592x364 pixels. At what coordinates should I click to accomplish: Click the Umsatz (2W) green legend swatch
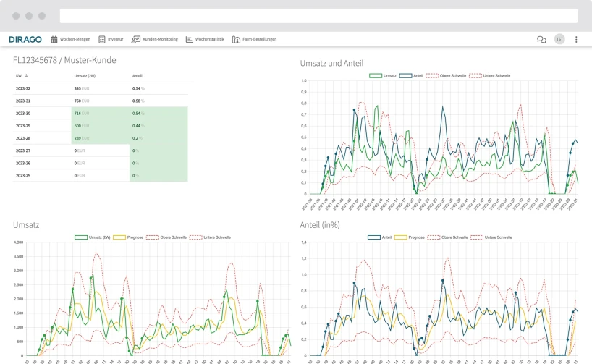coord(81,237)
